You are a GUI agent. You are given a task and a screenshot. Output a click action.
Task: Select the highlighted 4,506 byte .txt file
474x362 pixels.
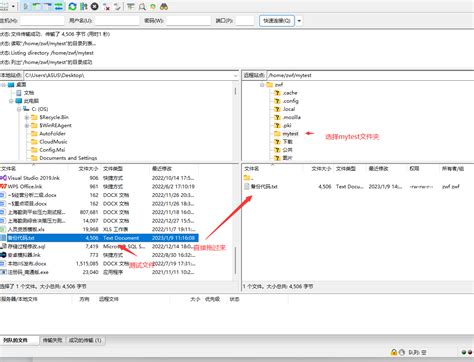(99, 238)
